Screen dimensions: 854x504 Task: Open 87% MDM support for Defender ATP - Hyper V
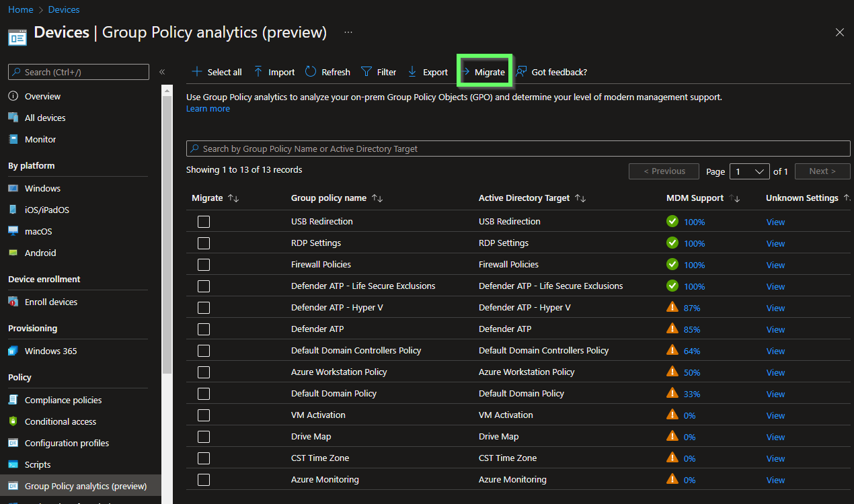[x=692, y=308]
